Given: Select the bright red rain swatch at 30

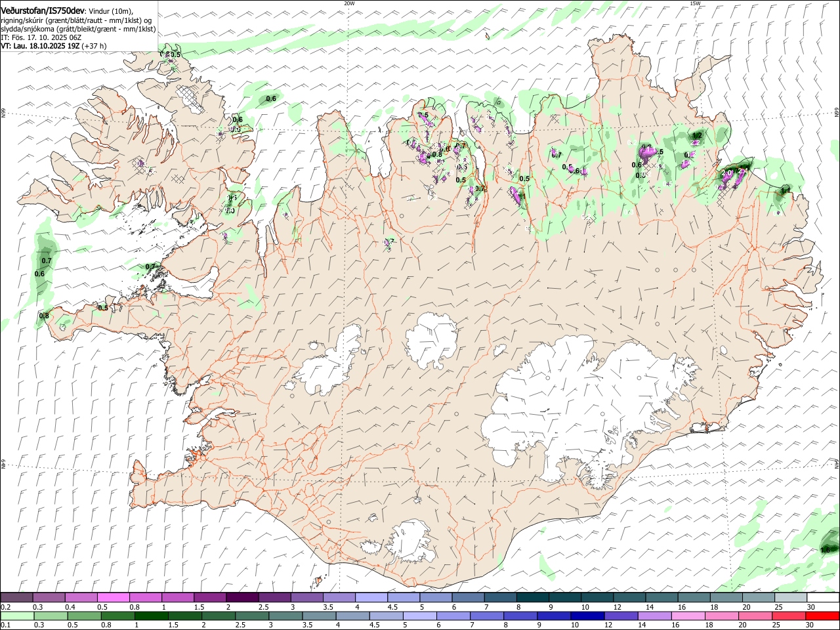Looking at the screenshot, I should 822,616.
